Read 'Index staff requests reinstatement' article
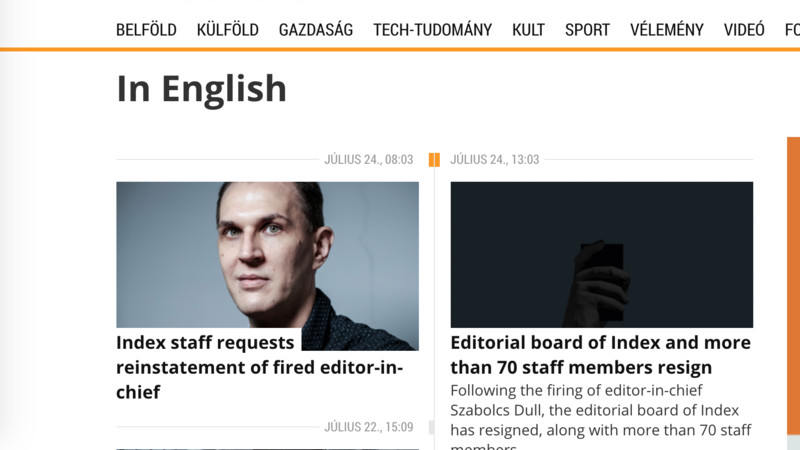The image size is (800, 450). coord(260,367)
